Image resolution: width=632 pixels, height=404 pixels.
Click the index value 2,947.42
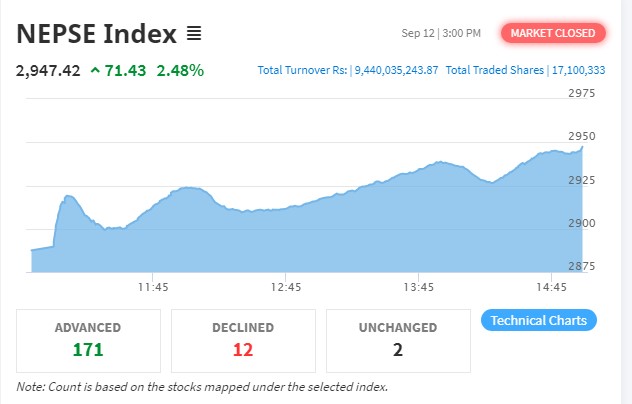[47, 70]
